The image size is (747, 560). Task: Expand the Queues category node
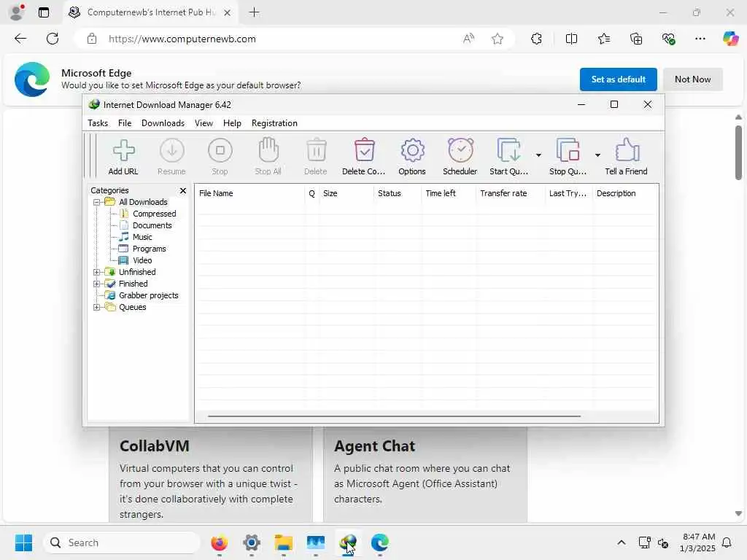pos(97,307)
